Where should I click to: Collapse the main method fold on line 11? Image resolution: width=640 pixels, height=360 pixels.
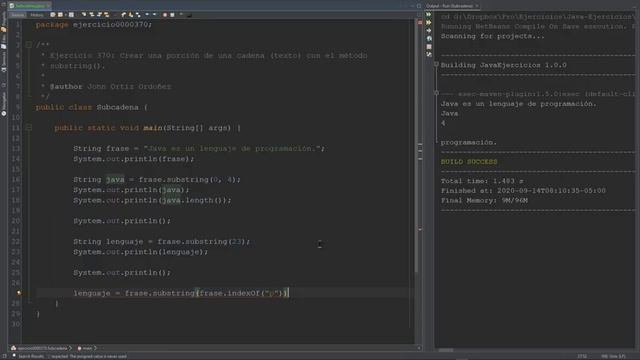coord(29,128)
